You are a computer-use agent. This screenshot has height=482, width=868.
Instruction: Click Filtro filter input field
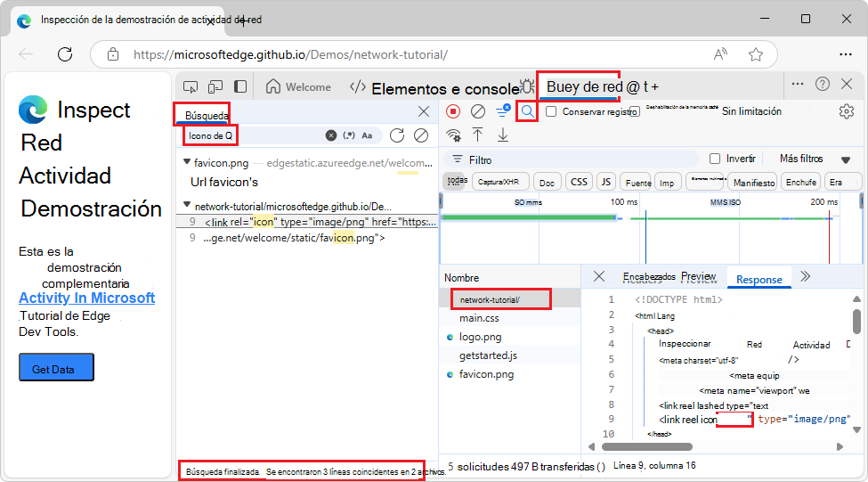[x=570, y=159]
